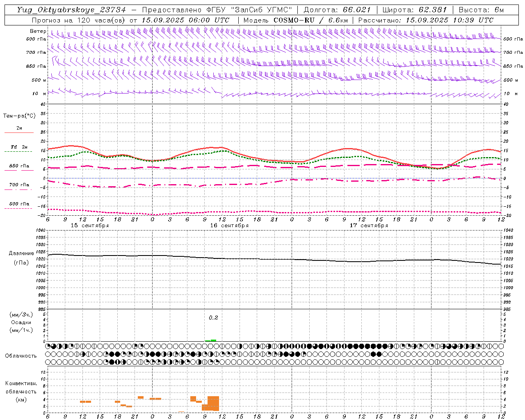Screen dimensions: 525x420
Task: Click the Модель COSMO-RU / 6.6км label
Action: 295,20
